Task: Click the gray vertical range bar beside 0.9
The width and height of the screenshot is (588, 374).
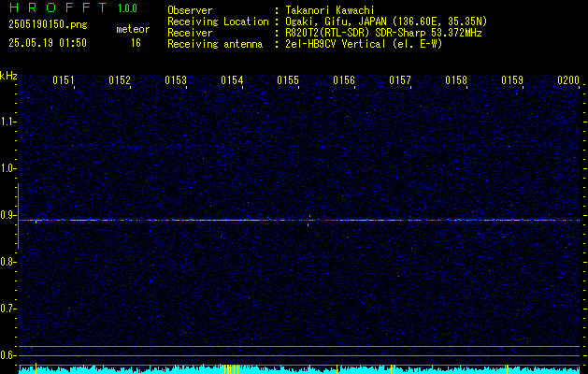Action: (18, 216)
